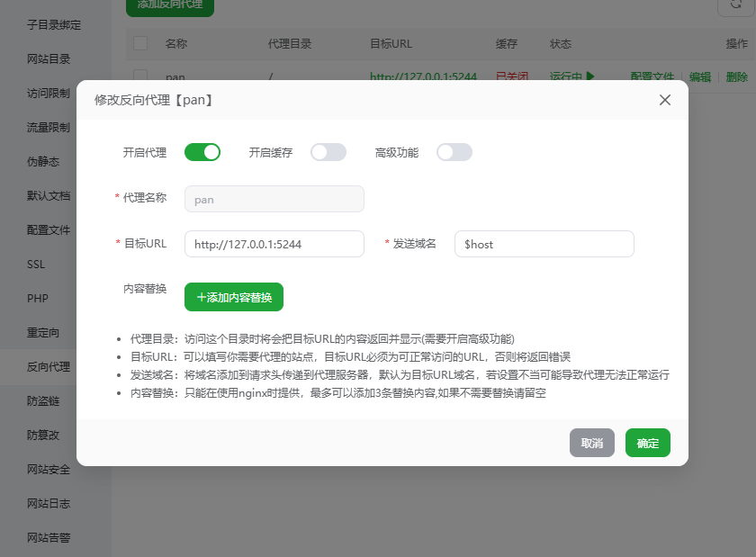Confirm changes with the 确定 button
This screenshot has width=756, height=557.
[647, 443]
